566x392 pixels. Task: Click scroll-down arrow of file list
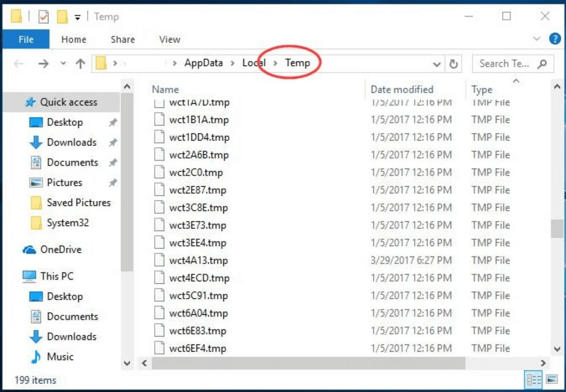[558, 349]
